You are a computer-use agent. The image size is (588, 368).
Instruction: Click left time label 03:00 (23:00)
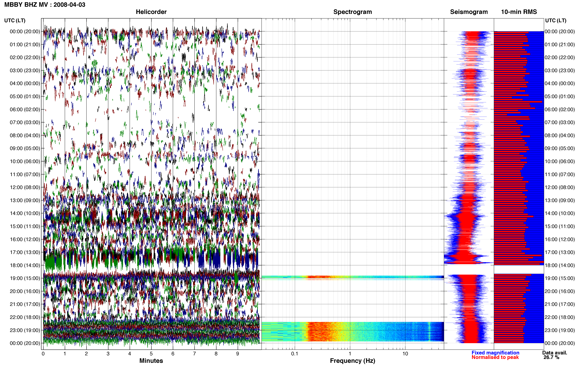[x=25, y=71]
